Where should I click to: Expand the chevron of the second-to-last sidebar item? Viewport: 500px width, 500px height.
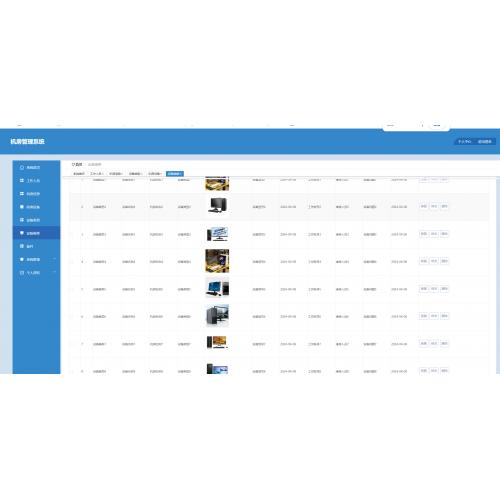click(54, 259)
